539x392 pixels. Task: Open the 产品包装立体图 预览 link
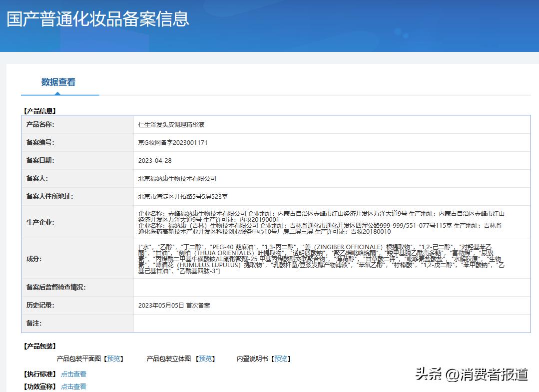pos(205,359)
